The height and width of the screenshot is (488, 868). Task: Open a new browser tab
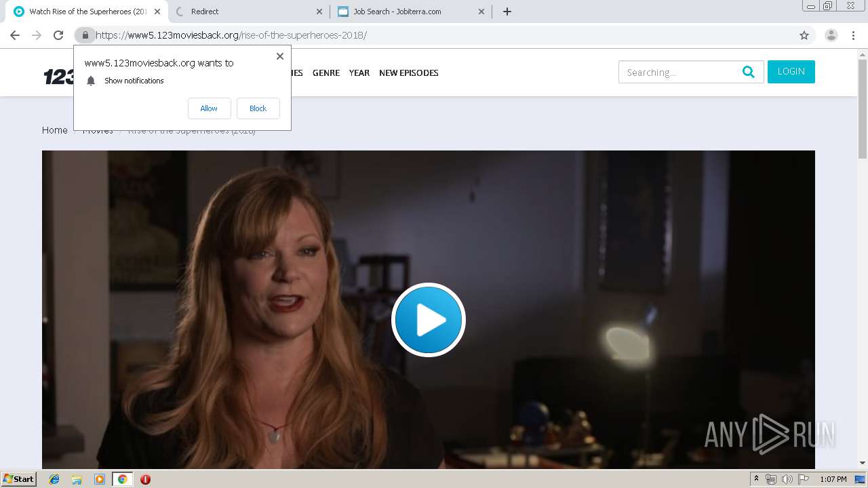click(507, 12)
